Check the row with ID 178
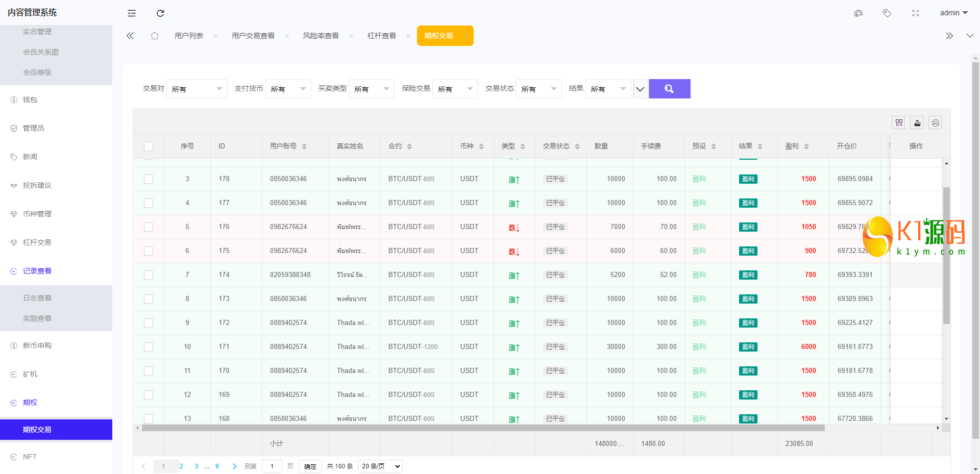The image size is (980, 474). 149,179
